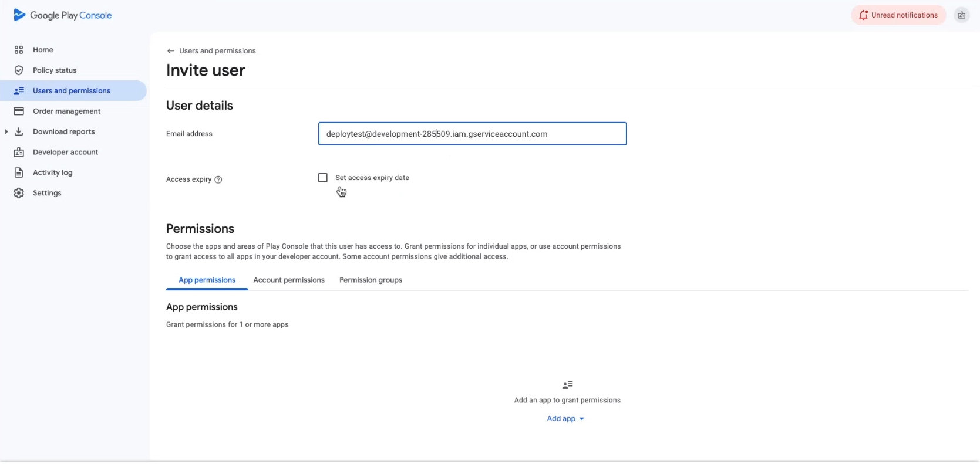Click the Home grid icon in sidebar
980x464 pixels.
point(19,50)
